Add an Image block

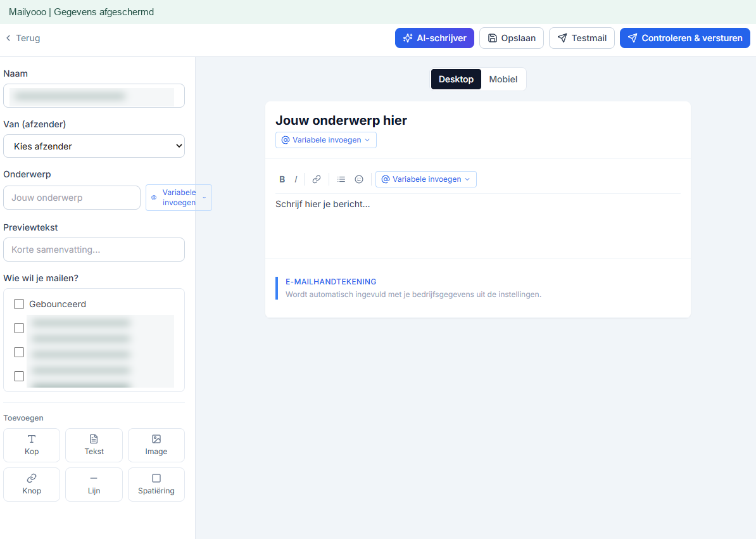point(156,445)
